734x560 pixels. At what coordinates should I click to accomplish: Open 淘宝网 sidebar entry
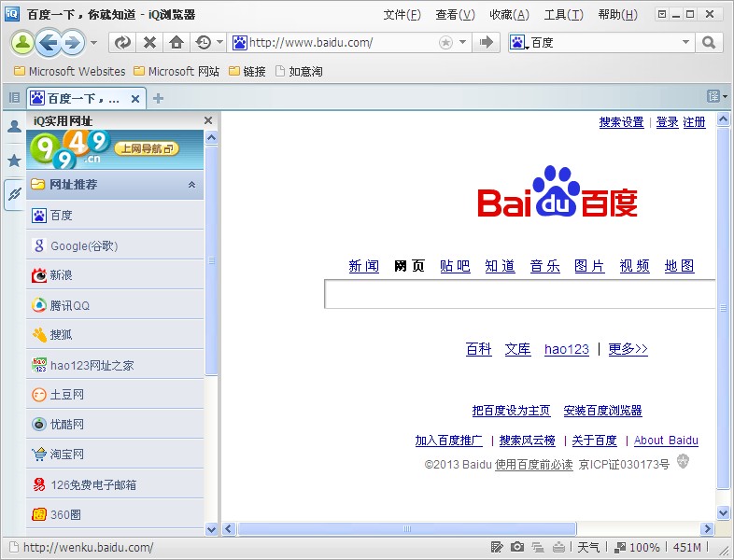[115, 455]
